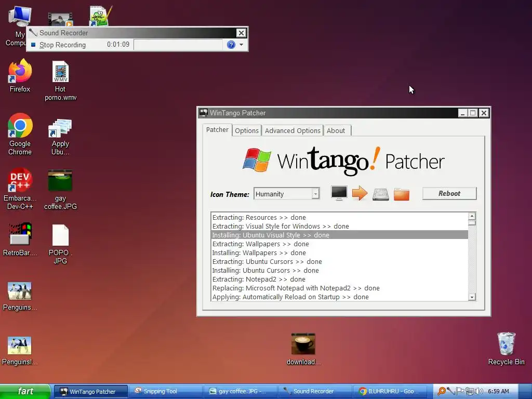
Task: Close the Sound Recorder window
Action: pos(241,33)
